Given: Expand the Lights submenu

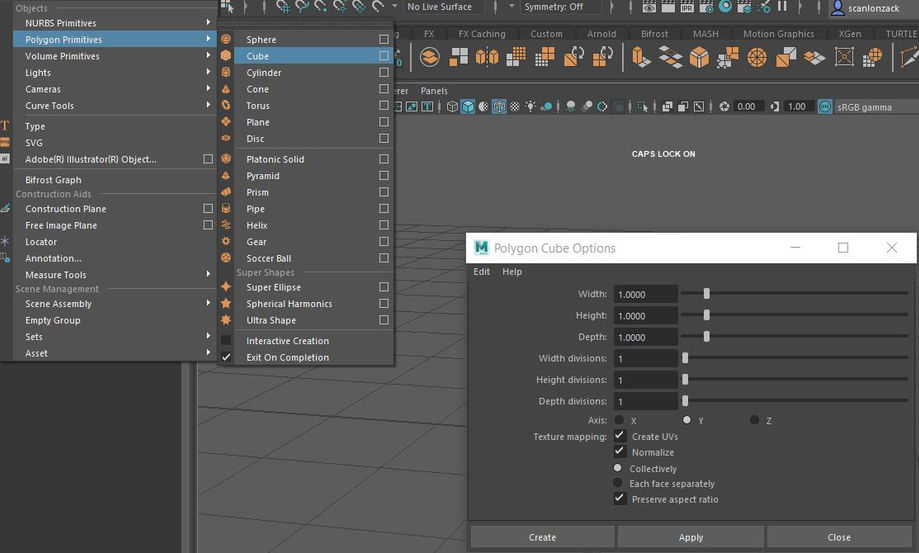Looking at the screenshot, I should 115,73.
